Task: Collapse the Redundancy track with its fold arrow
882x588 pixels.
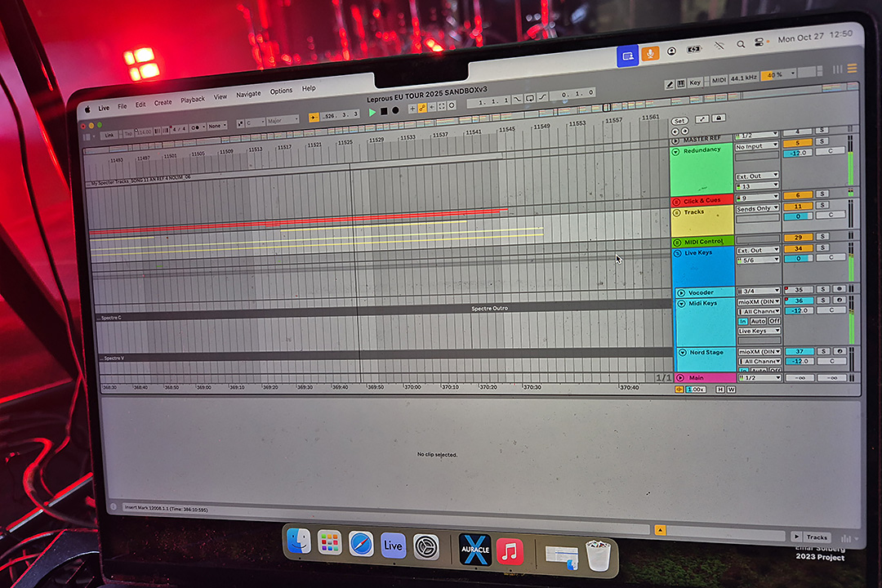Action: pos(675,152)
